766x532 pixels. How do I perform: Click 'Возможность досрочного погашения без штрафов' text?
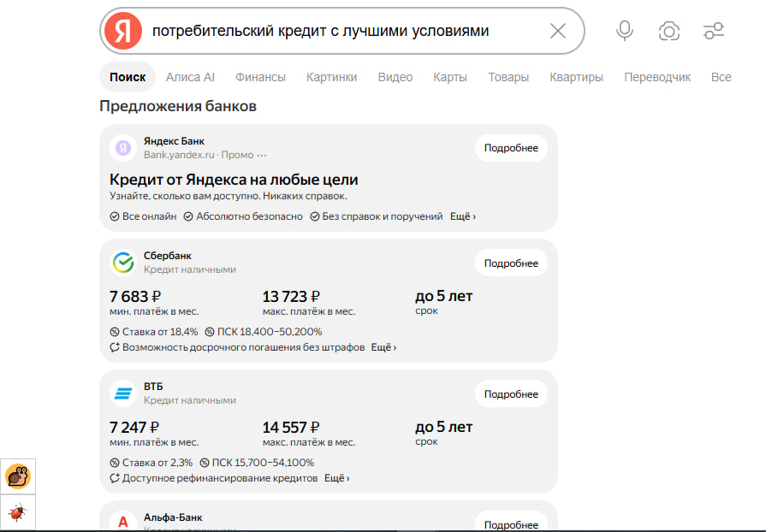(243, 347)
